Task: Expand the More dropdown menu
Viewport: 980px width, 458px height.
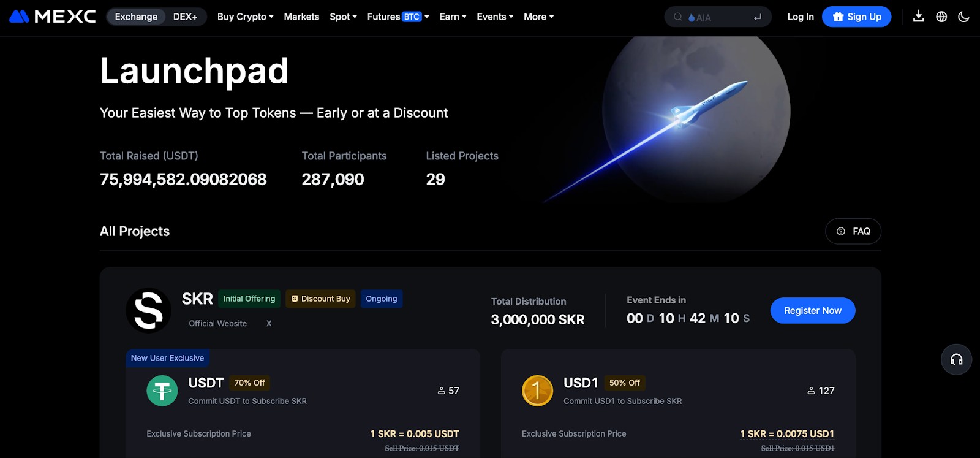Action: click(x=538, y=17)
